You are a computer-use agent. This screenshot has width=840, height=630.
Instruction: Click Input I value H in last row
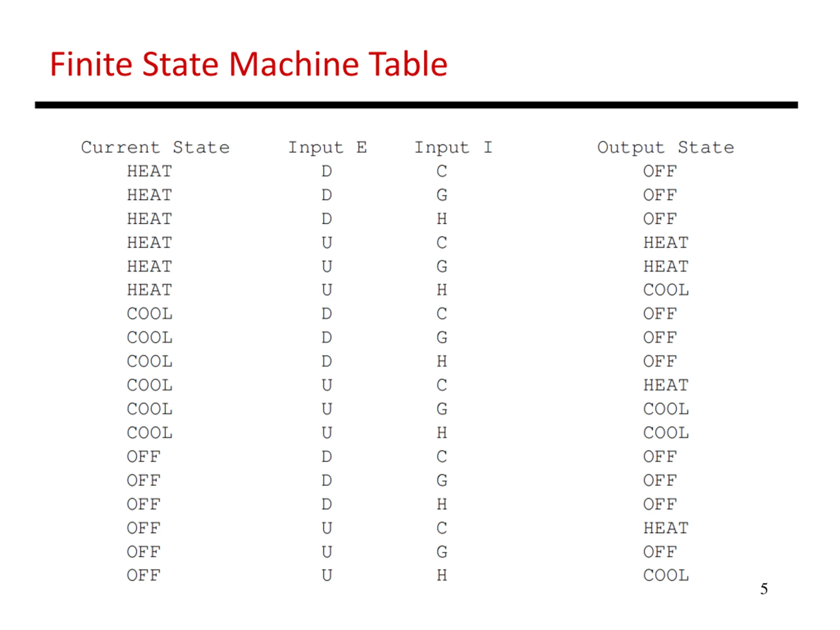click(x=442, y=576)
